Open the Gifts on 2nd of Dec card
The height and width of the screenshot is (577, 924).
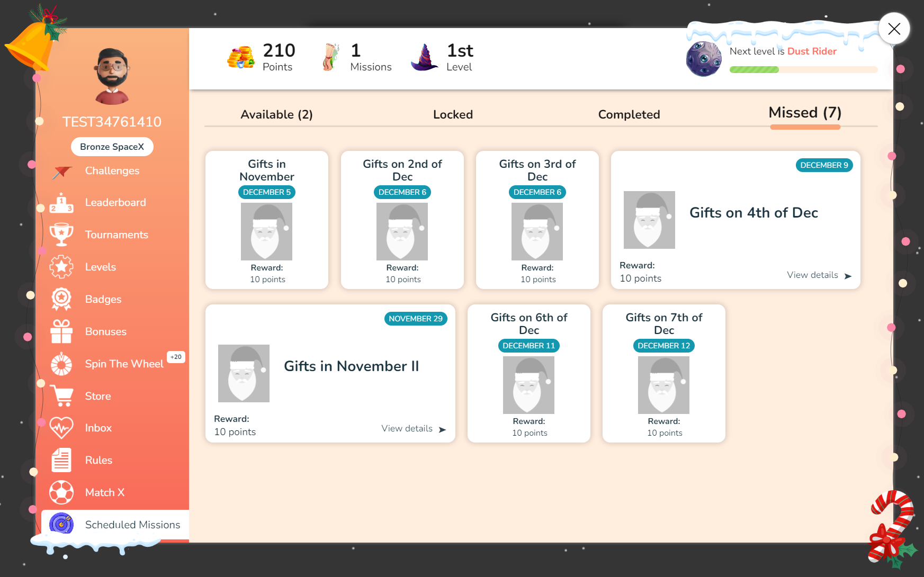(x=402, y=220)
